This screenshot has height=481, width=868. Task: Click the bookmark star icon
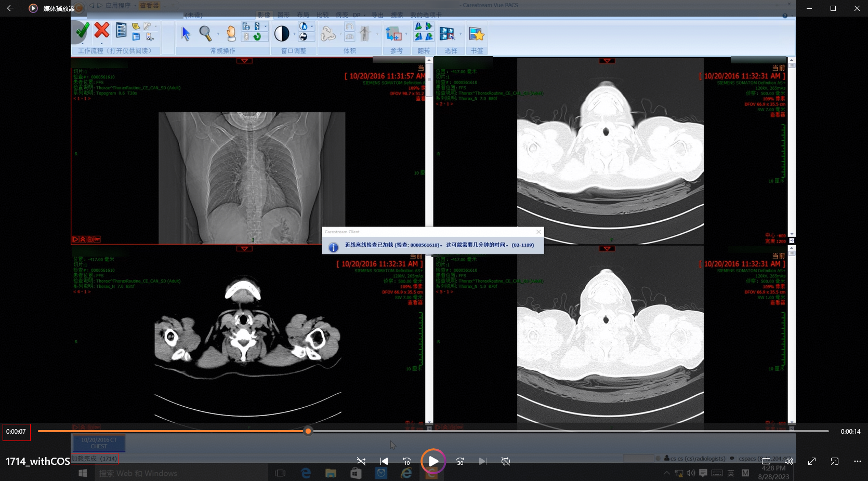476,34
